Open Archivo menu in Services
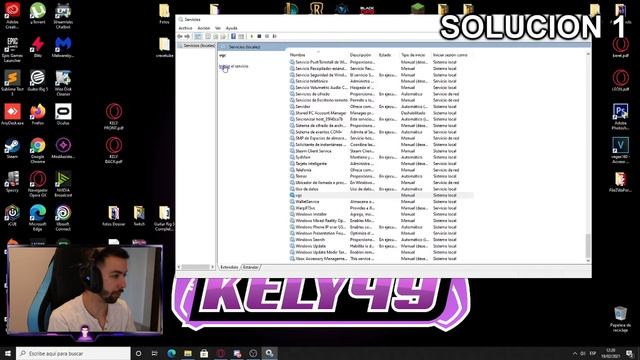Image resolution: width=640 pixels, height=360 pixels. (x=185, y=28)
